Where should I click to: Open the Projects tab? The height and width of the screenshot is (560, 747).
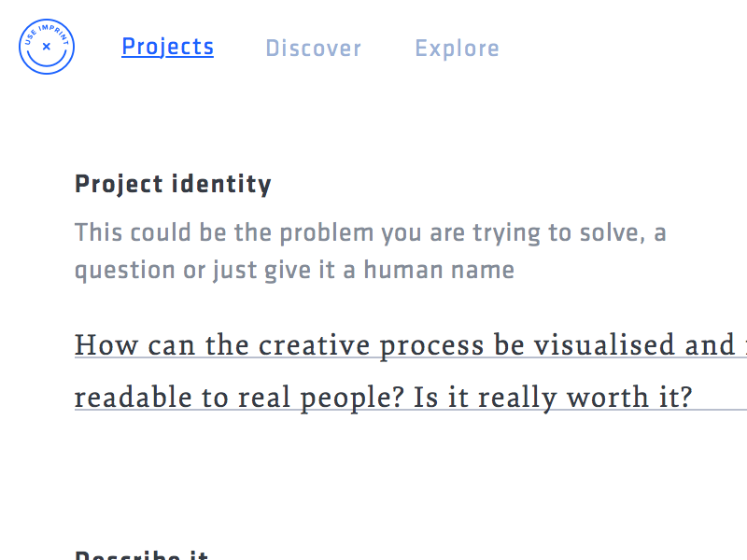(x=167, y=47)
